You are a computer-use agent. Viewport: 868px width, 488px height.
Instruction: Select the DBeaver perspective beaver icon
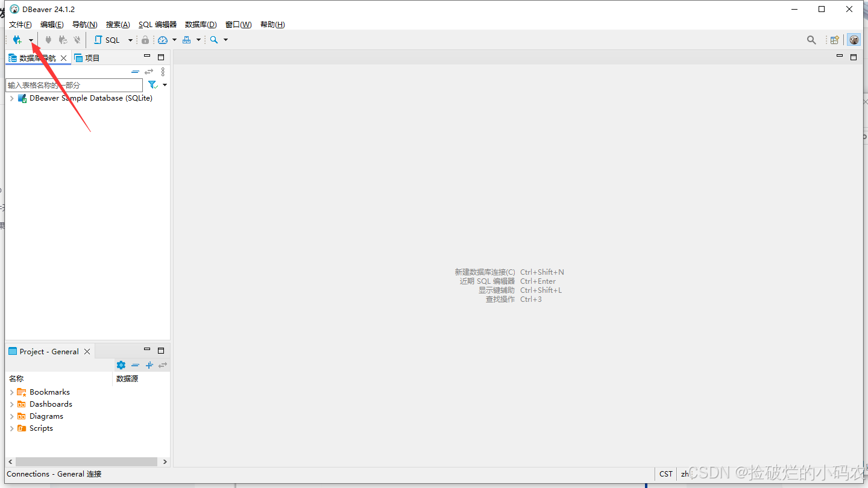pyautogui.click(x=854, y=40)
